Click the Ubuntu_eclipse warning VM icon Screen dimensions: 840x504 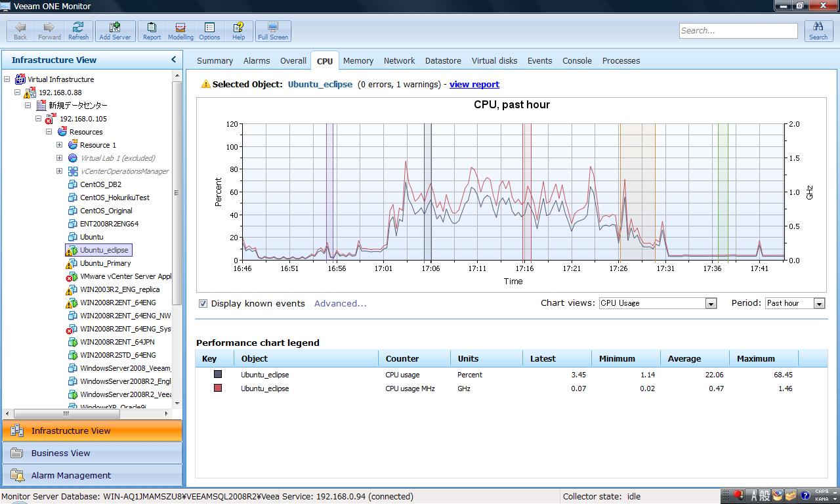click(x=72, y=250)
